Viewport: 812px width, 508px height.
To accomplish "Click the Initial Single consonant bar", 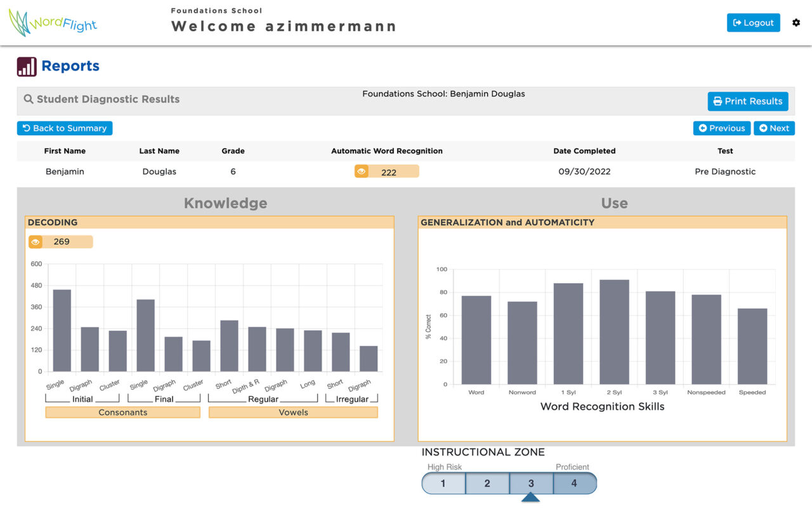I will pyautogui.click(x=62, y=330).
